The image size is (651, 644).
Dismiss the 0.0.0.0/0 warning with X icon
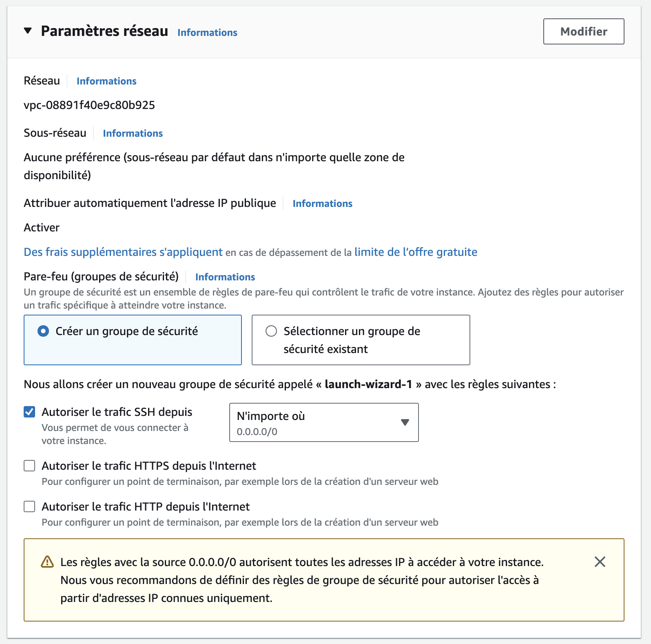pyautogui.click(x=600, y=562)
